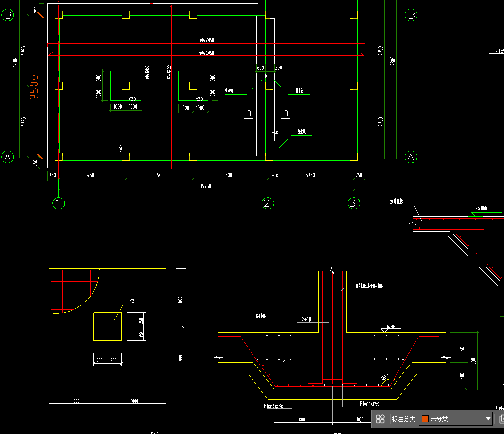Click the left axis bubble A
Screen dimensions: 504x434
(x=8, y=157)
